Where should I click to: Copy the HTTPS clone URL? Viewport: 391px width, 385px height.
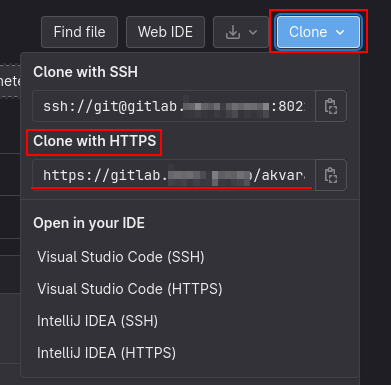(331, 175)
